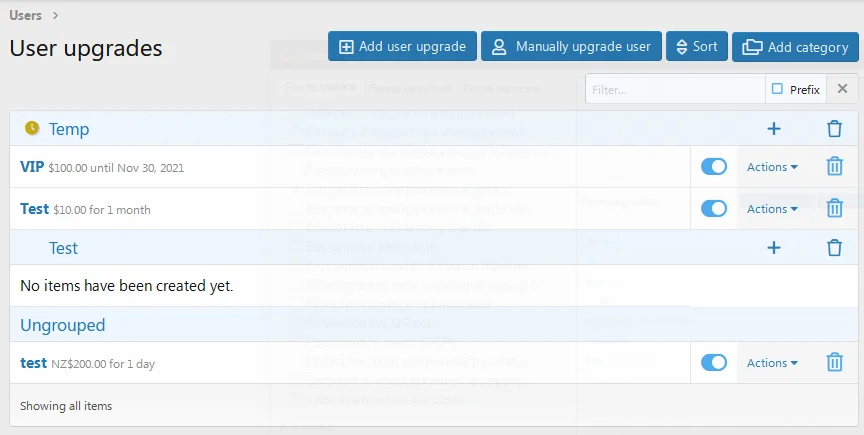Screen dimensions: 864x435
Task: Expand Actions menu for Test $10.00 upgrade
Action: 772,209
